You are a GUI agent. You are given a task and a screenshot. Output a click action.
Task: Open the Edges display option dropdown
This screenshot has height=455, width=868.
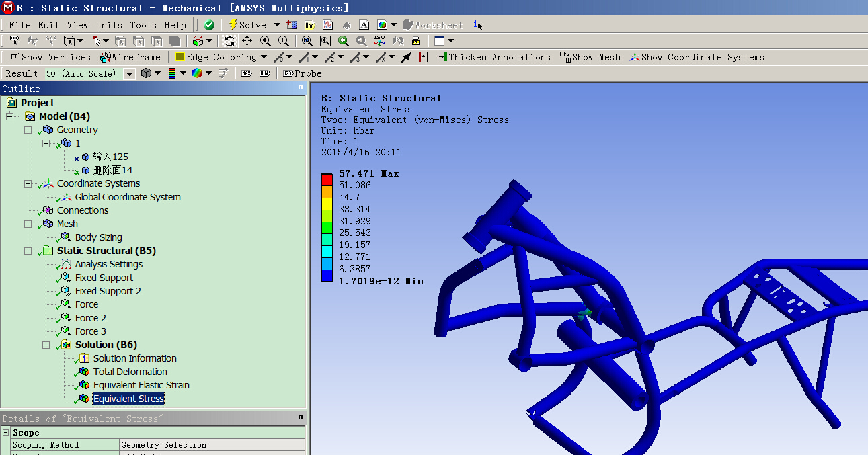(207, 73)
